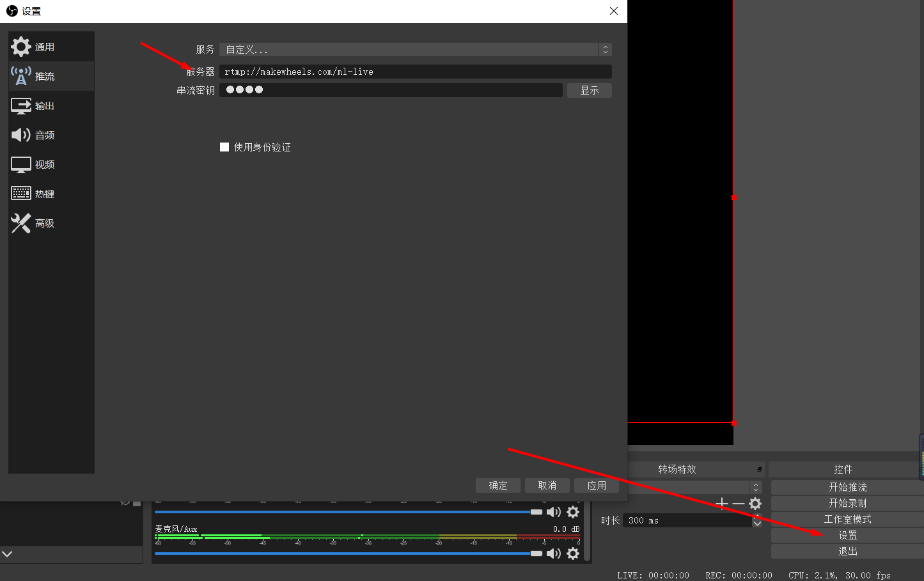This screenshot has height=581, width=924.
Task: Open the 通用 general settings tab
Action: click(x=51, y=47)
